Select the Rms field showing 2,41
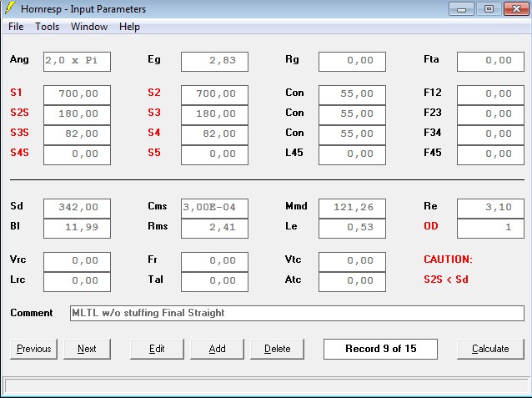 coord(214,229)
